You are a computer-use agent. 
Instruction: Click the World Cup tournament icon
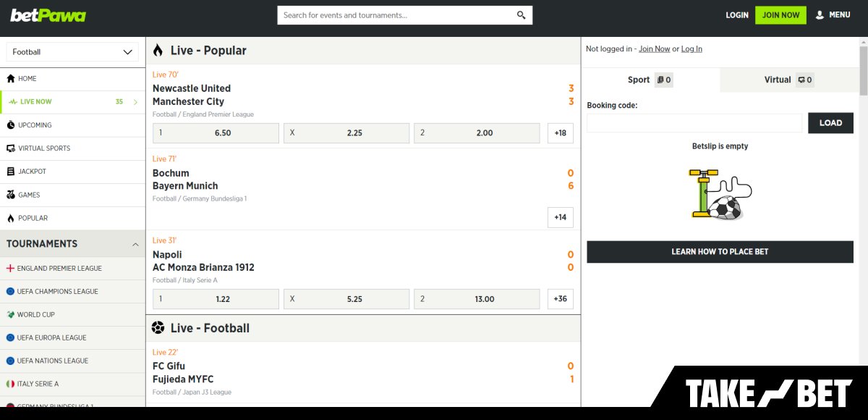[10, 314]
